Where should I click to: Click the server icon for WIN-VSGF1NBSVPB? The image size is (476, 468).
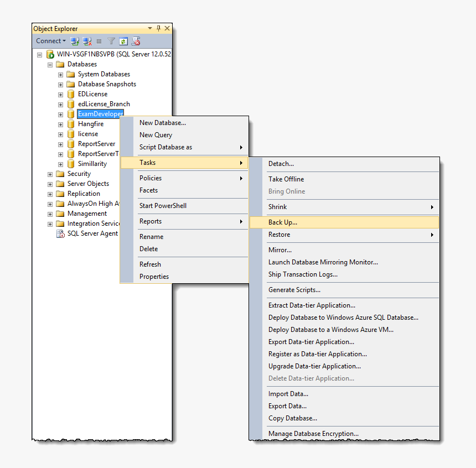click(50, 54)
